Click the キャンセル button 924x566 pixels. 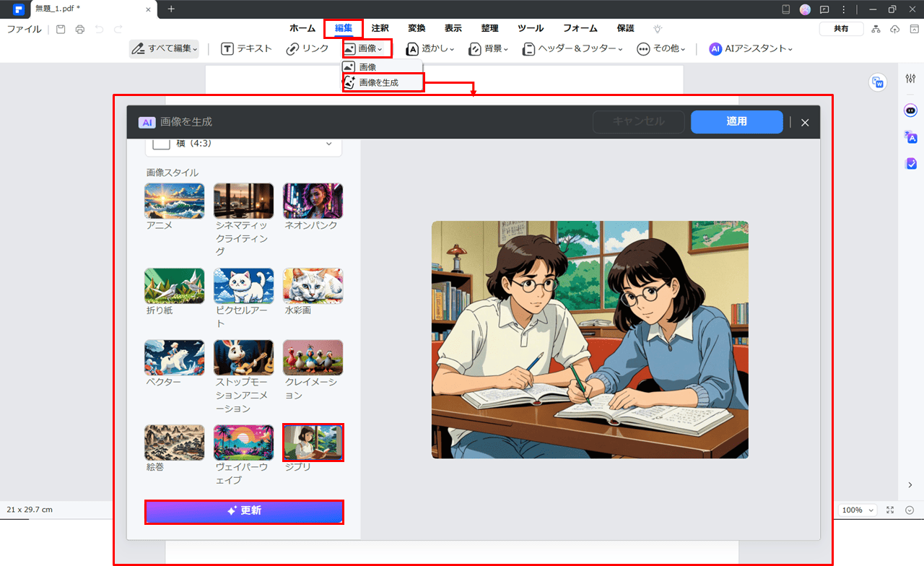pyautogui.click(x=638, y=122)
